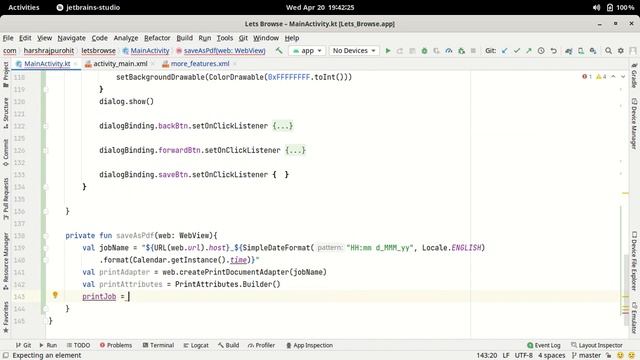Open the Terminal tool window
Image resolution: width=640 pixels, height=360 pixels.
point(158,345)
